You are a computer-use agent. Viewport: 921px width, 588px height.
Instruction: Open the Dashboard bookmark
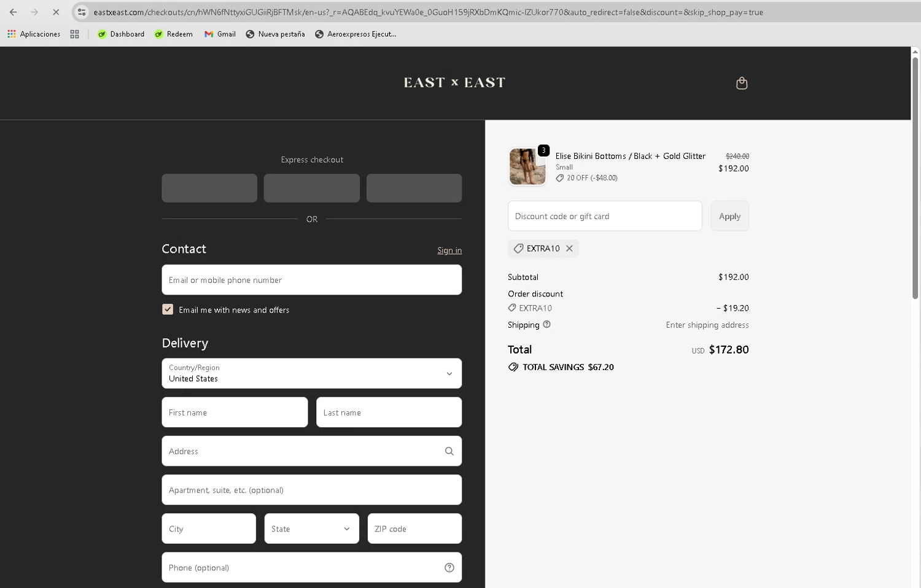coord(121,34)
